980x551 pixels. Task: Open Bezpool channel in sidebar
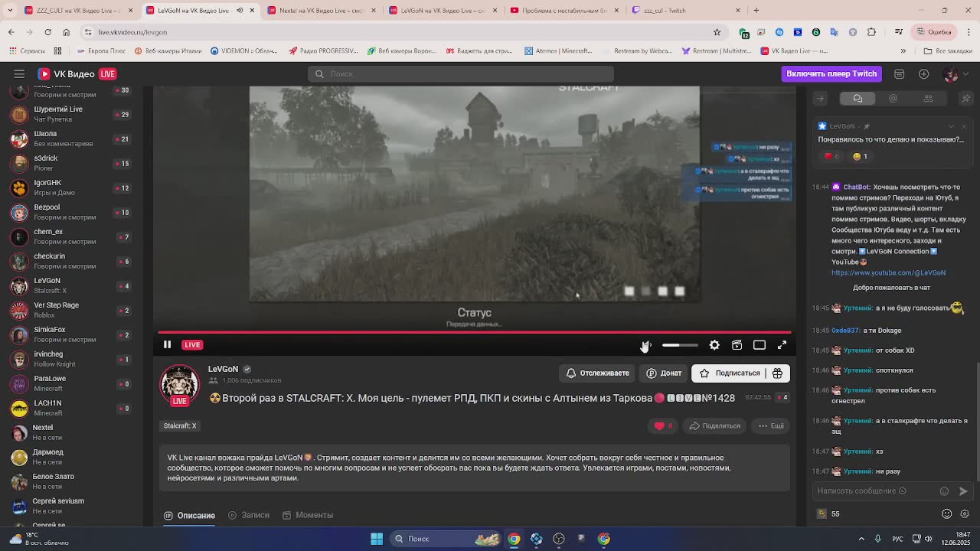[x=71, y=212]
